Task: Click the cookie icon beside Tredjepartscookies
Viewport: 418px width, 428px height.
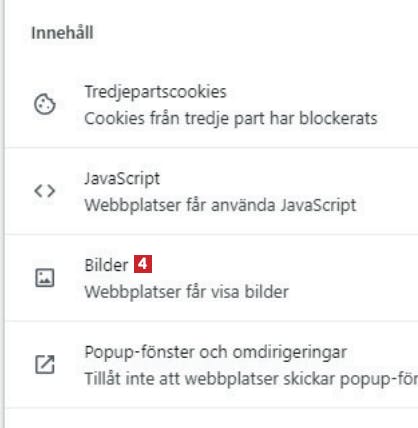Action: (45, 105)
